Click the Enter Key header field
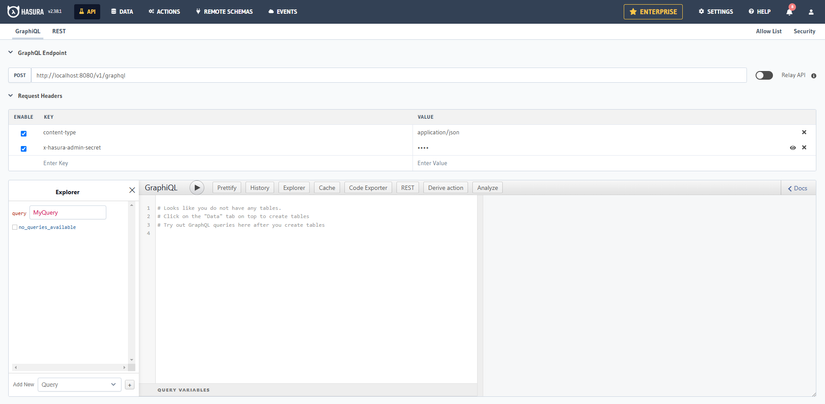825x404 pixels. click(x=225, y=163)
